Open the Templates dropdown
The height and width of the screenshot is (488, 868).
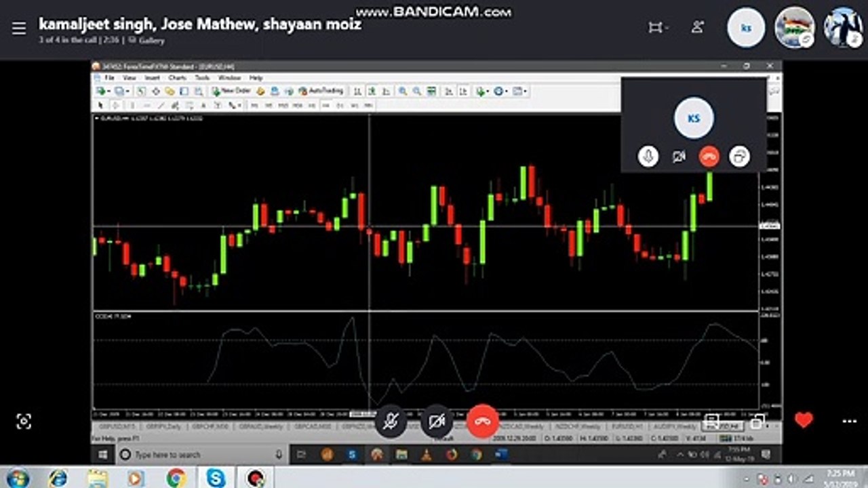519,91
